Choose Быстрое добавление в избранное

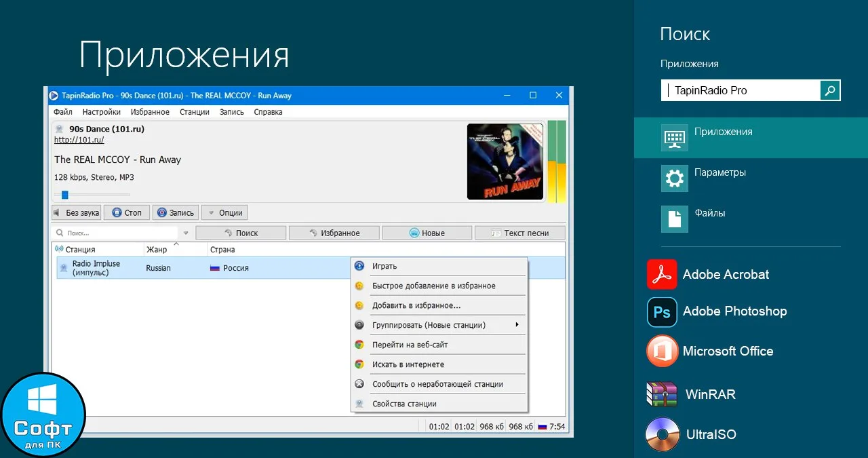439,286
